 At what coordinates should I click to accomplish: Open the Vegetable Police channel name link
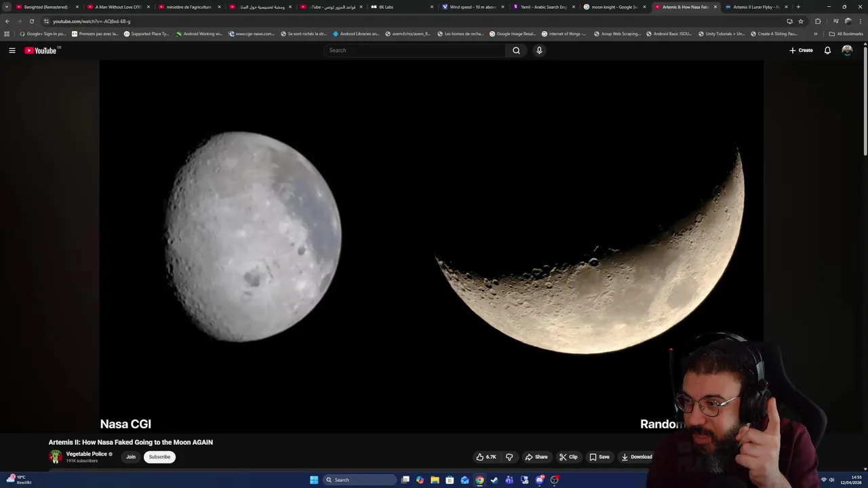pyautogui.click(x=86, y=454)
